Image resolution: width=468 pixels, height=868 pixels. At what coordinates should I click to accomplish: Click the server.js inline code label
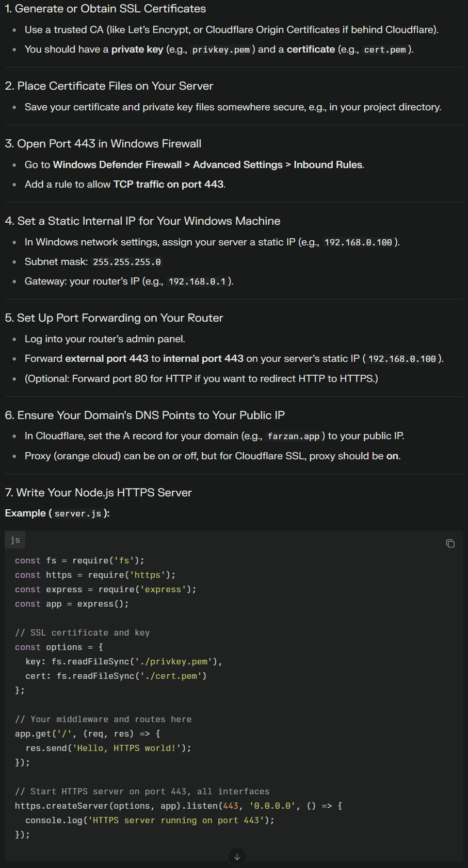tap(78, 513)
